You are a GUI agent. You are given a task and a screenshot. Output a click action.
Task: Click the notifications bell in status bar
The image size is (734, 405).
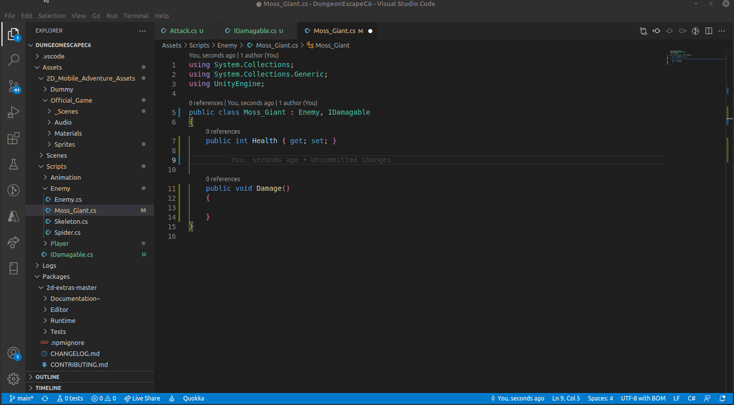pyautogui.click(x=722, y=398)
